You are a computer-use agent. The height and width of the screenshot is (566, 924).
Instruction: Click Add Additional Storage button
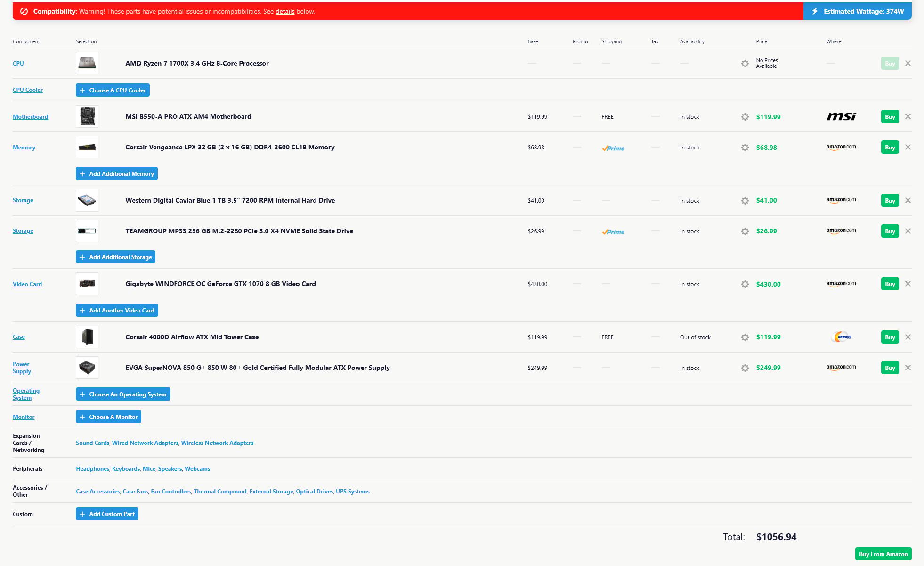pyautogui.click(x=115, y=257)
